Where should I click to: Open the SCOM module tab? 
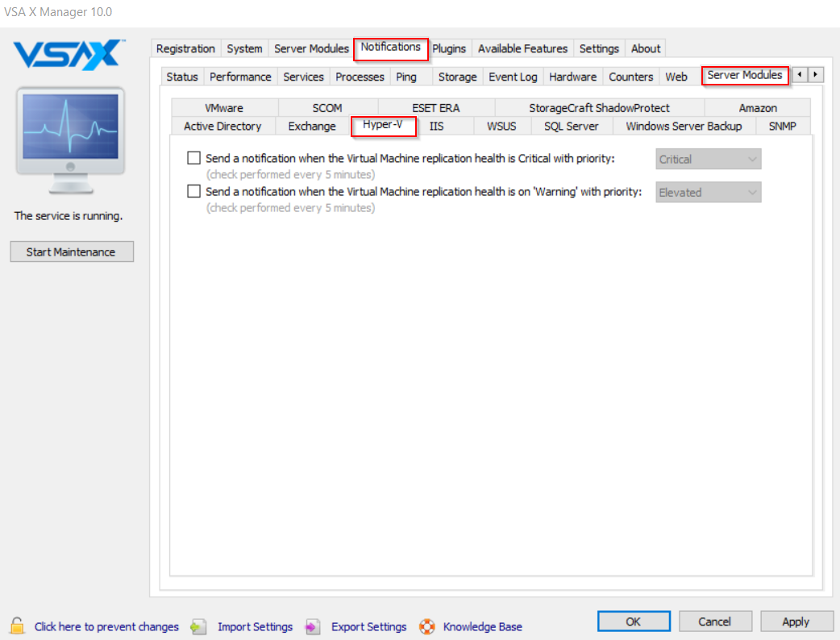coord(326,108)
